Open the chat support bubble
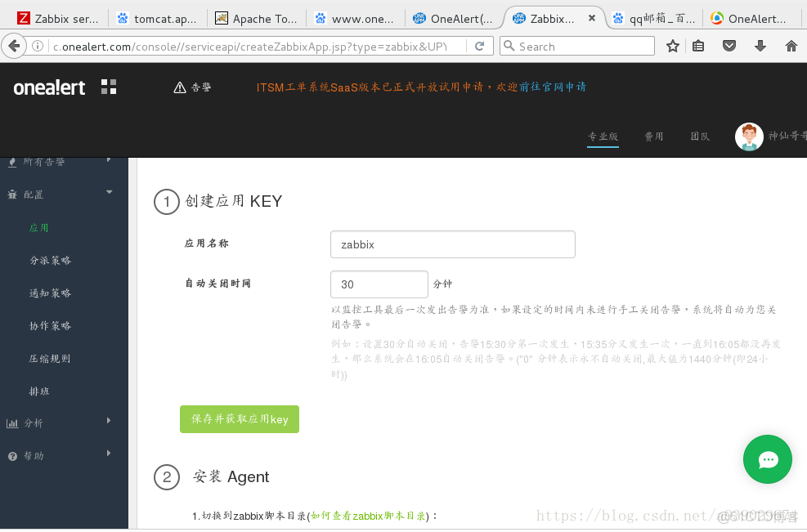807x532 pixels. (x=767, y=459)
